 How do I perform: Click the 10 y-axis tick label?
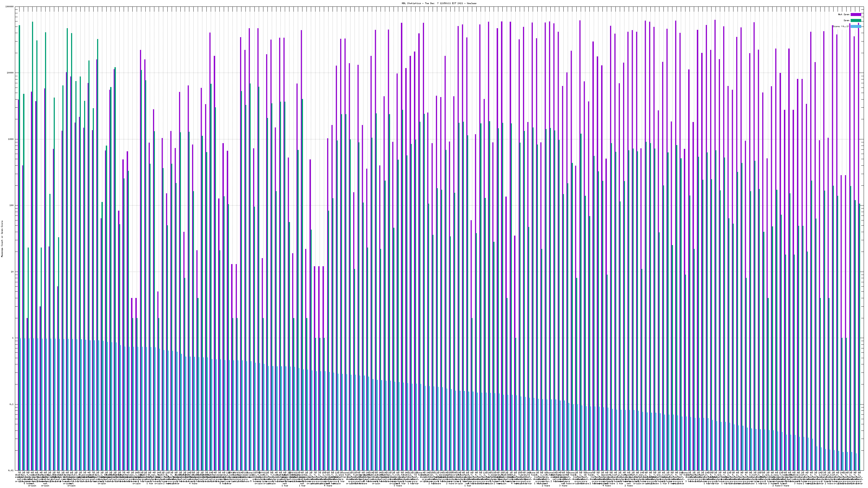tap(12, 272)
